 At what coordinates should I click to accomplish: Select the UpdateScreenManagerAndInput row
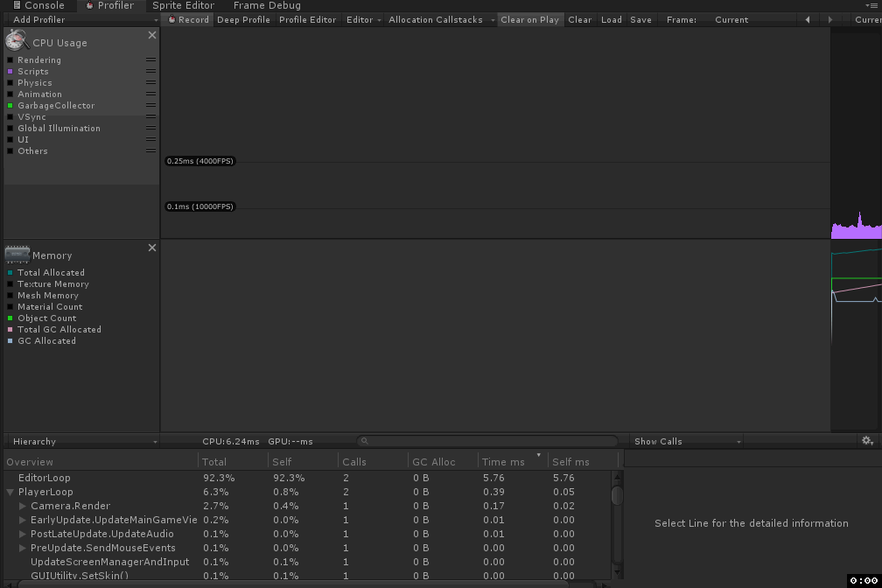click(x=307, y=562)
